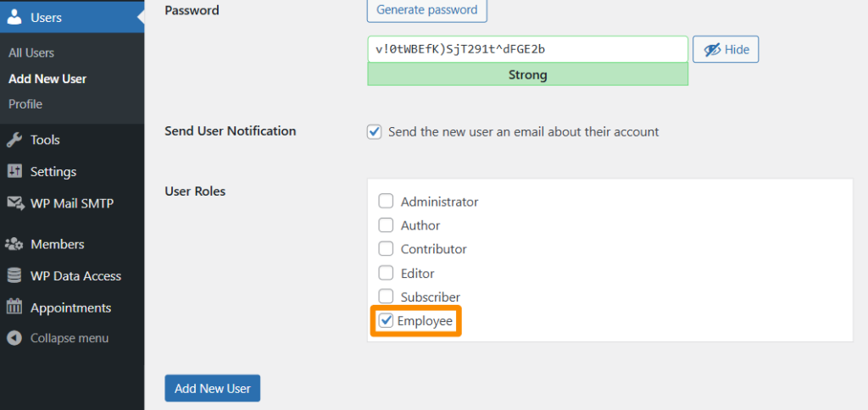The image size is (868, 410).
Task: Click the Tools wrench icon
Action: click(14, 140)
